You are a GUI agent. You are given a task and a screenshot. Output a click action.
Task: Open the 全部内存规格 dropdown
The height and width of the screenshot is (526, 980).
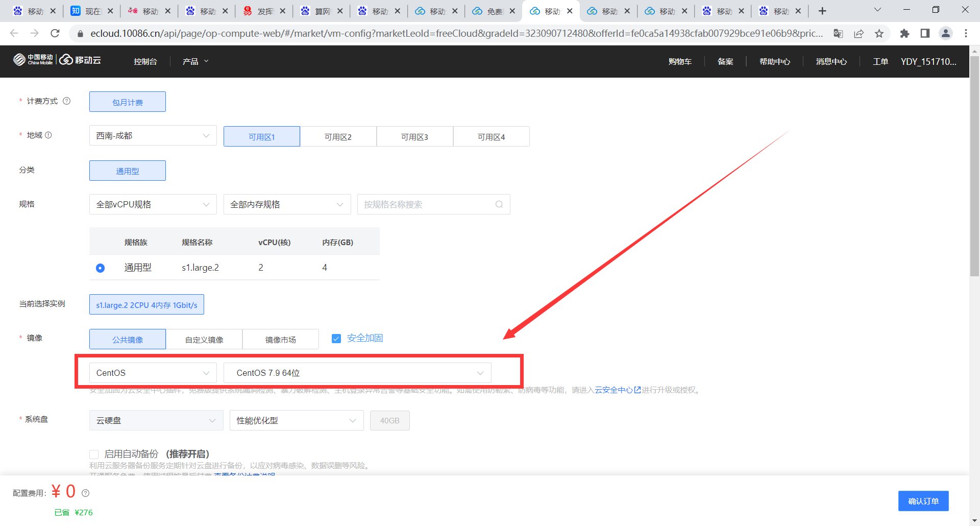(287, 204)
